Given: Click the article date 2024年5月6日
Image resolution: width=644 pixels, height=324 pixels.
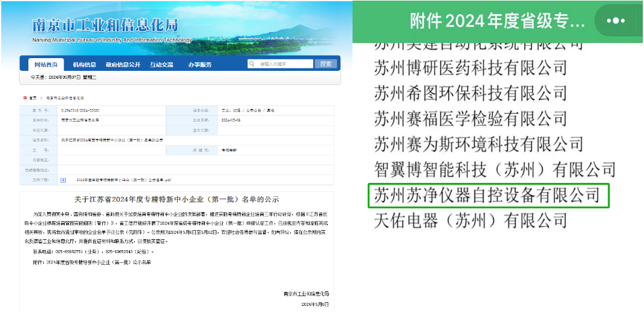Looking at the screenshot, I should 315,304.
